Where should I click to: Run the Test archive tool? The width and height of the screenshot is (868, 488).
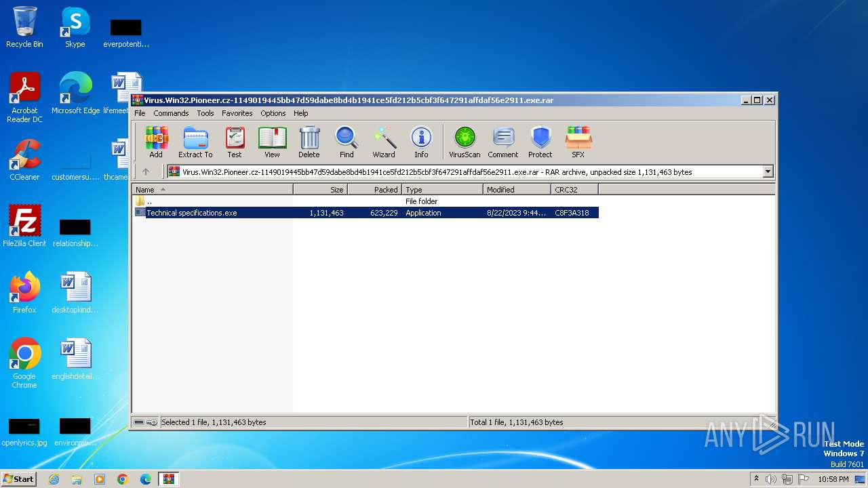[x=235, y=142]
